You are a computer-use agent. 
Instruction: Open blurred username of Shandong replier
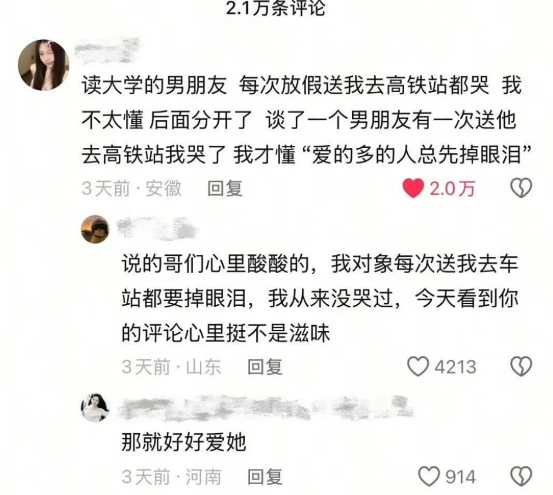(156, 228)
